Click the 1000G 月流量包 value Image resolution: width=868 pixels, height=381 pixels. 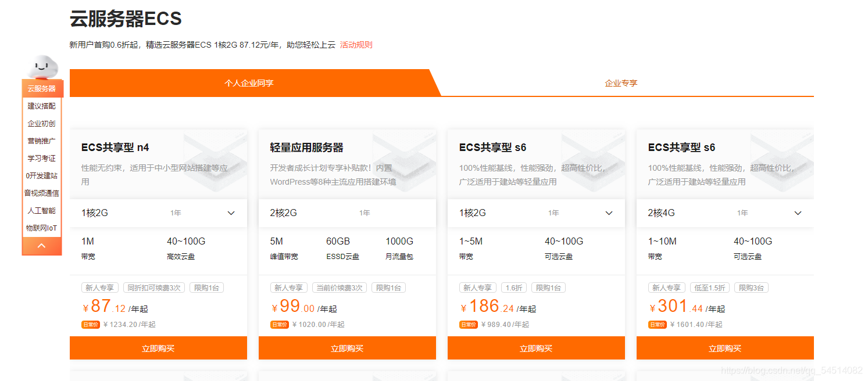pyautogui.click(x=399, y=241)
